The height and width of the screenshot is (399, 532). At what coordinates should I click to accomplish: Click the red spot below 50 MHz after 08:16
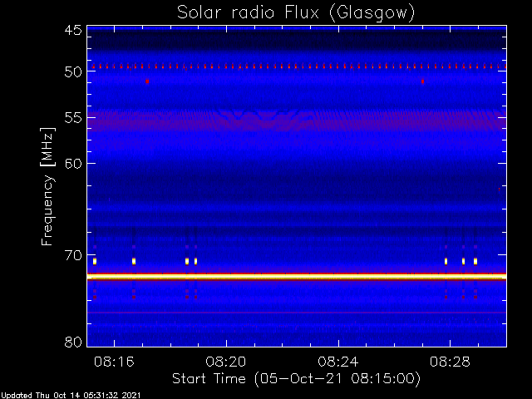(147, 81)
